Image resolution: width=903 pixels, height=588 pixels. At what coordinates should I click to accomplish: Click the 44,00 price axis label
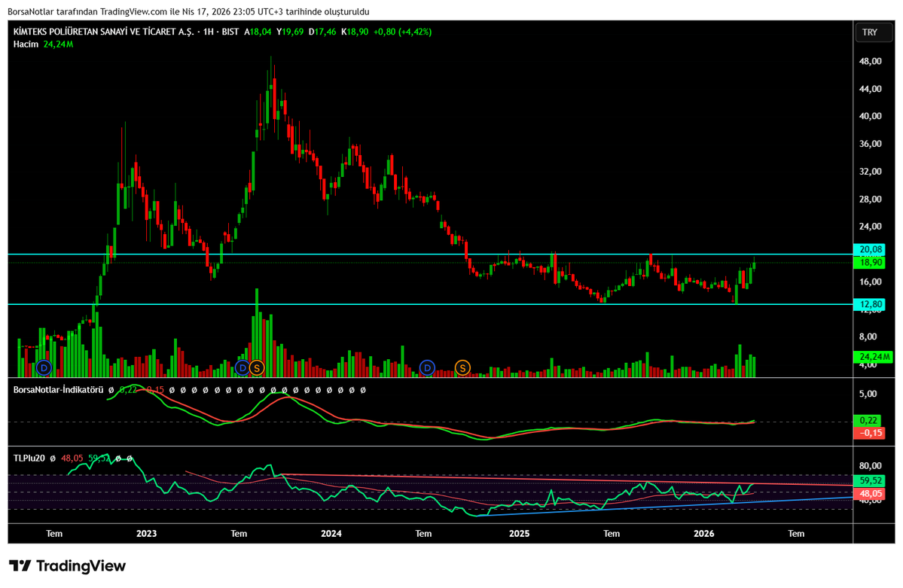[870, 89]
